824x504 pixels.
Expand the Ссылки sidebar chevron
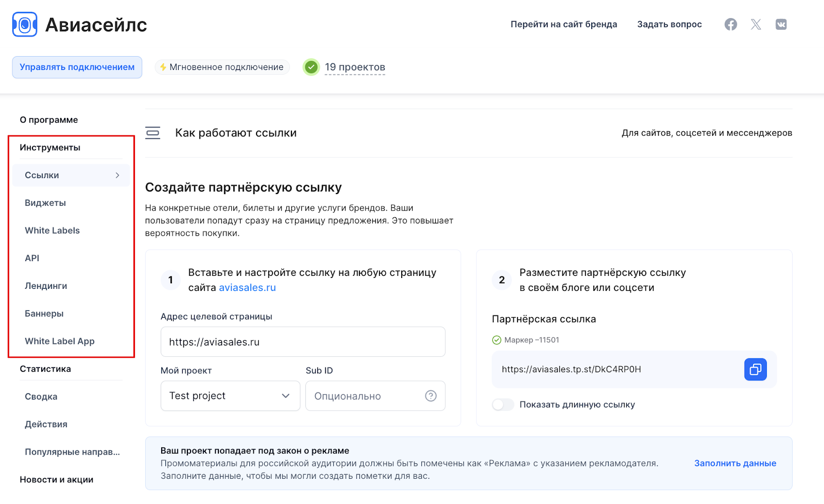pyautogui.click(x=117, y=175)
